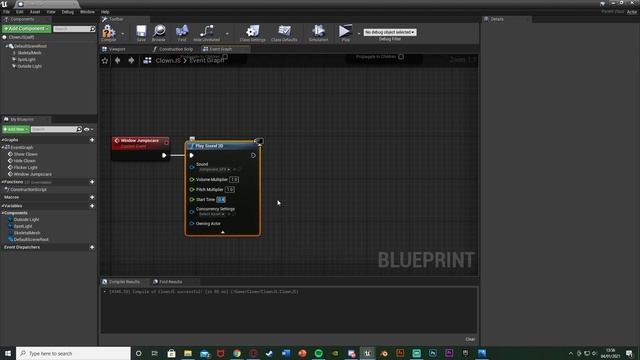
Task: Toggle the Propagate to Children checkbox
Action: tap(401, 57)
